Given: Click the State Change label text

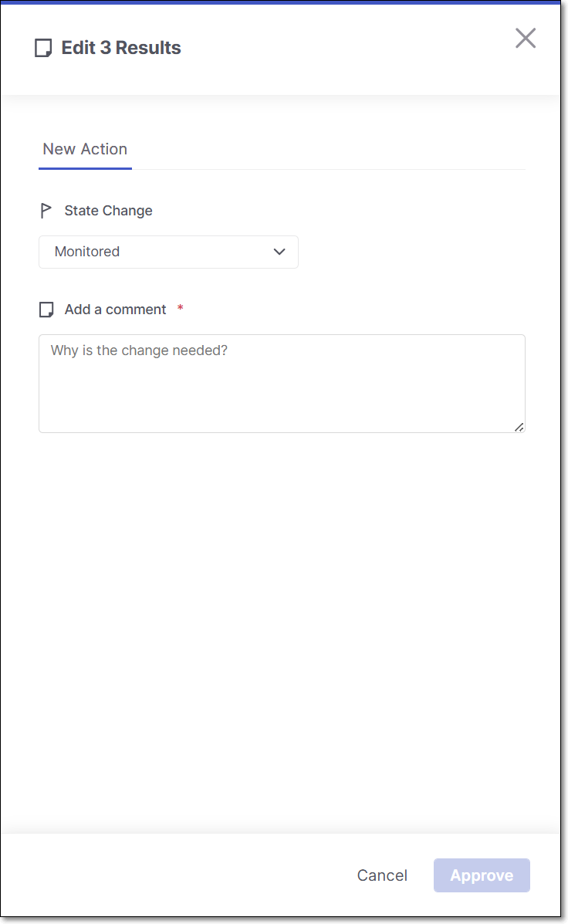Looking at the screenshot, I should [x=108, y=211].
